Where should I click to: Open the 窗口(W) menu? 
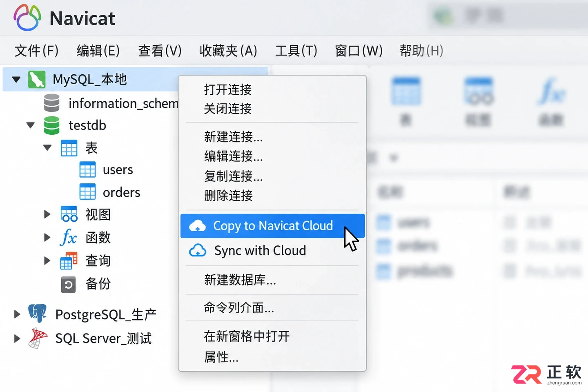pyautogui.click(x=359, y=51)
